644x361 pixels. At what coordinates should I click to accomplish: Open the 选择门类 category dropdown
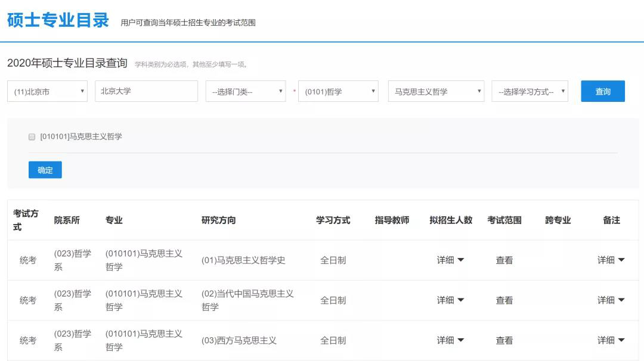pos(246,92)
